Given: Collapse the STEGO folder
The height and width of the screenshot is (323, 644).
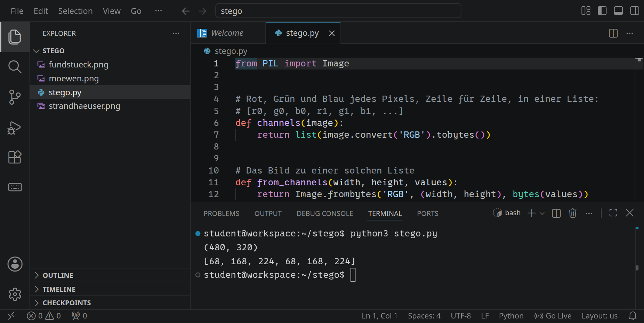Looking at the screenshot, I should point(110,51).
